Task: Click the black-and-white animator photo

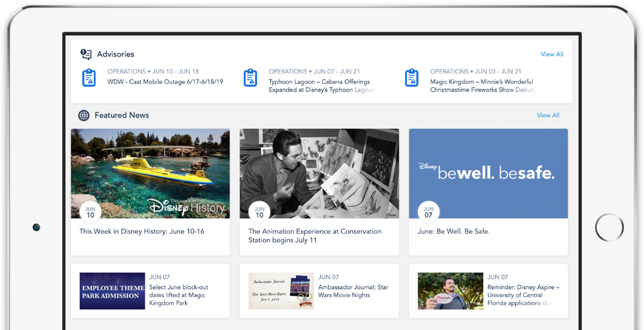Action: point(319,173)
